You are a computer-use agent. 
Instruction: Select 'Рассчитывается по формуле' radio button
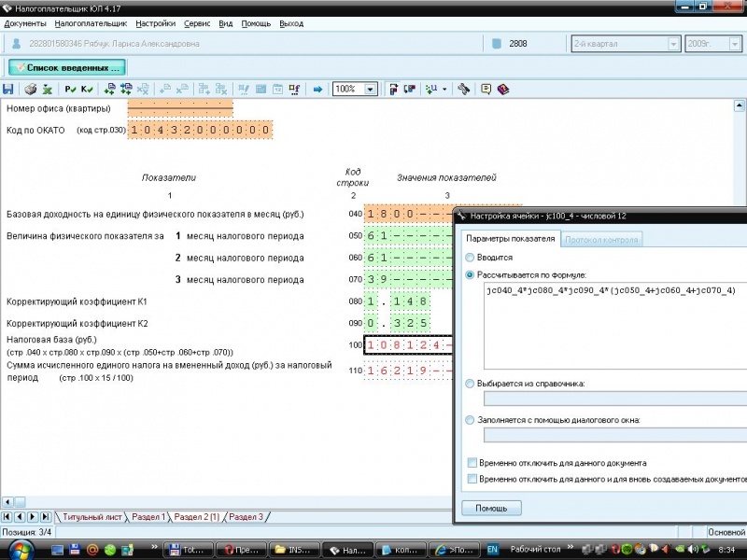point(470,275)
